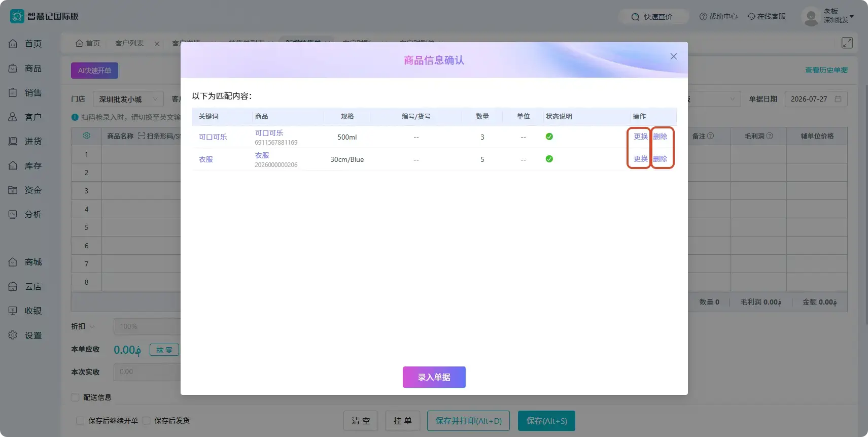This screenshot has height=437, width=868.
Task: Click the fullscreen expand icon top right
Action: [x=847, y=43]
